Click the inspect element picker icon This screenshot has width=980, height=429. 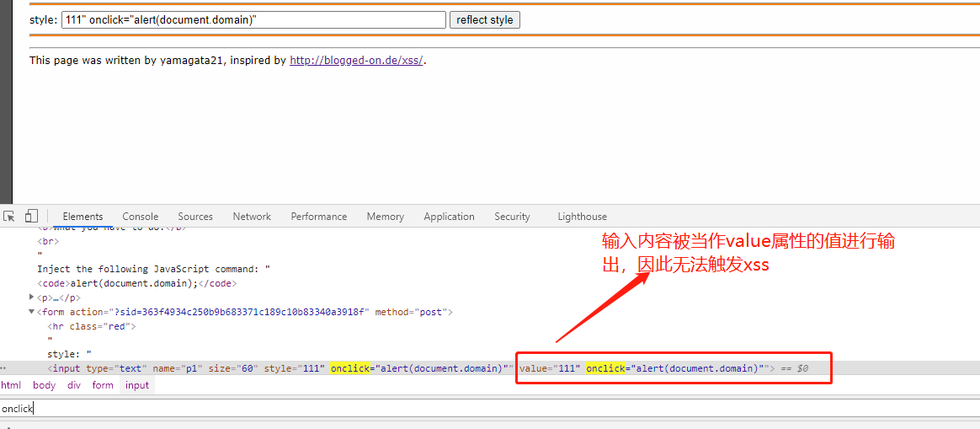pos(9,217)
